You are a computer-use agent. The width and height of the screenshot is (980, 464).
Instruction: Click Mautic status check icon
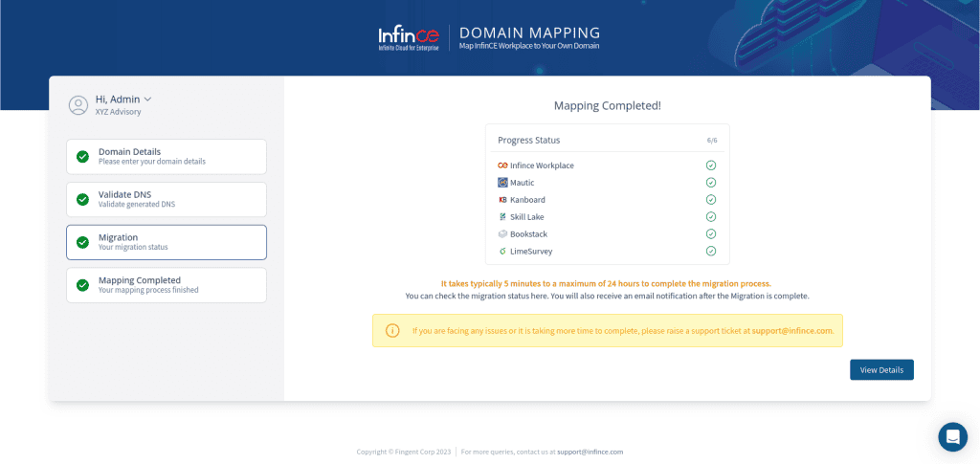coord(711,183)
